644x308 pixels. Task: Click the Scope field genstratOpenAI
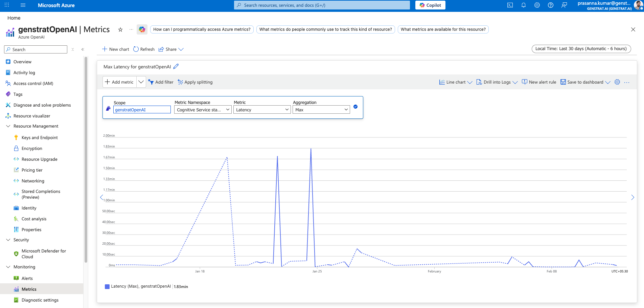(142, 110)
